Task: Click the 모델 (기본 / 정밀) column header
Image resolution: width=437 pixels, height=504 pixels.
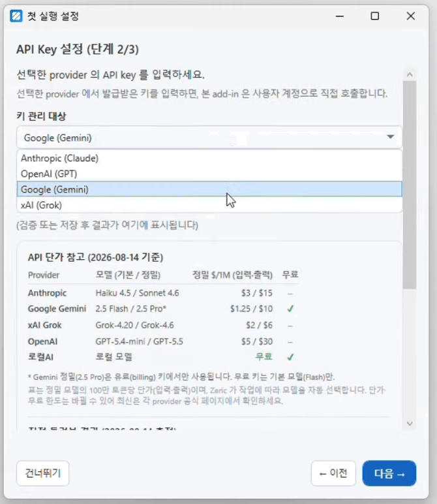Action: pyautogui.click(x=128, y=275)
